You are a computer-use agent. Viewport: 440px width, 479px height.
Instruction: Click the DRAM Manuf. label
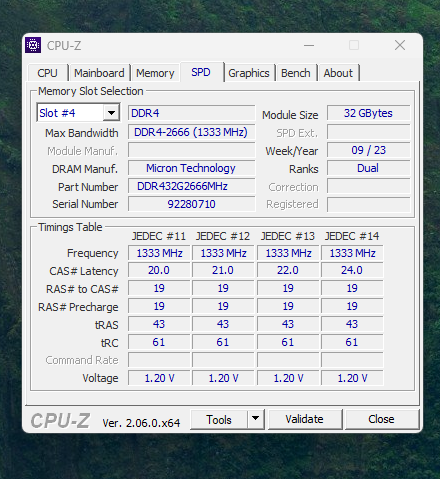pyautogui.click(x=85, y=169)
